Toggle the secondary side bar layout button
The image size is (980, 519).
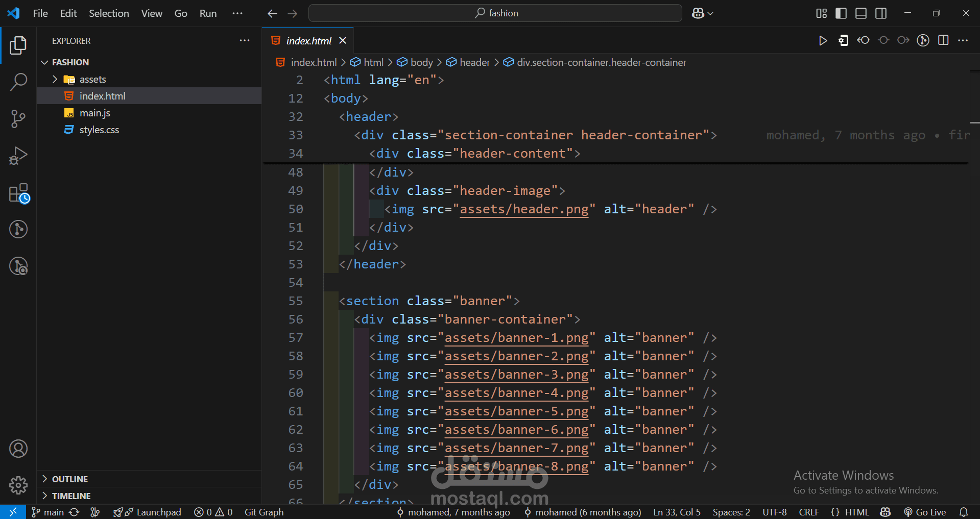pyautogui.click(x=881, y=13)
